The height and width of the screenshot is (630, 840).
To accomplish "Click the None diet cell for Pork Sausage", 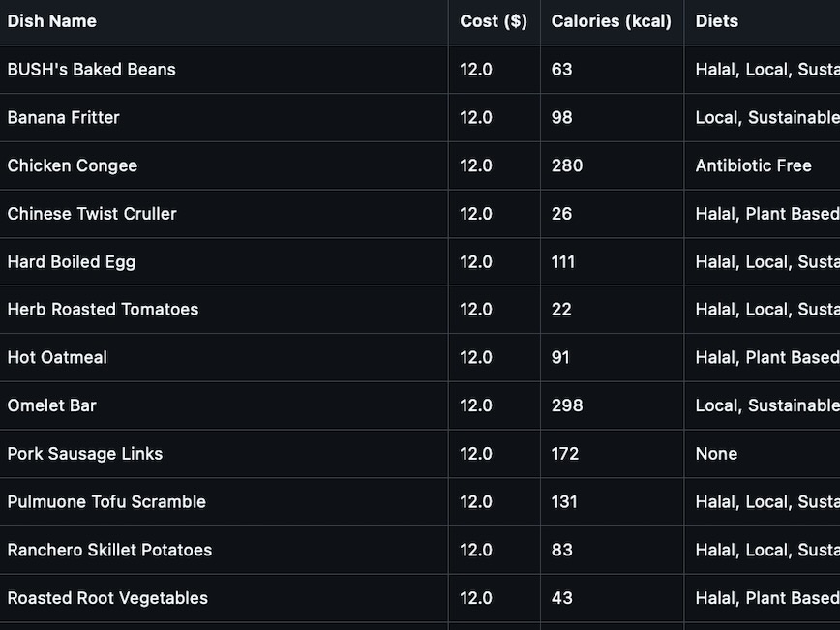I will [716, 454].
